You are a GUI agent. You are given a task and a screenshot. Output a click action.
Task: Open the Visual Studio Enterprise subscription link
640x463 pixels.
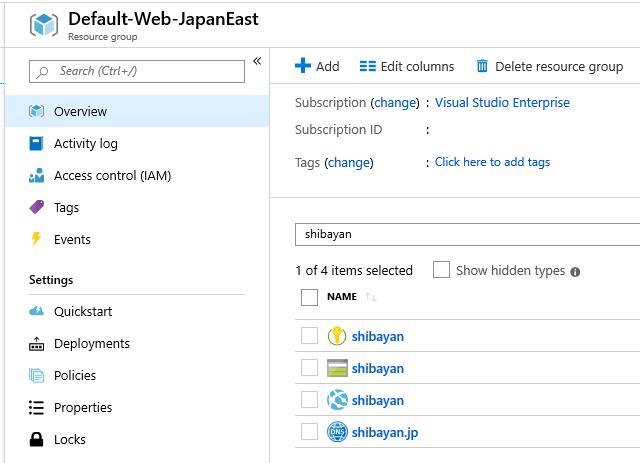point(502,102)
